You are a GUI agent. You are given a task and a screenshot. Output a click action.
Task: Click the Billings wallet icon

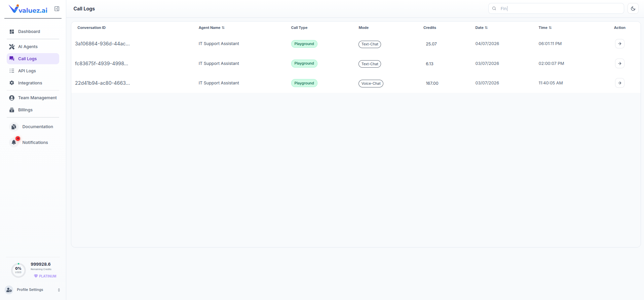point(12,110)
